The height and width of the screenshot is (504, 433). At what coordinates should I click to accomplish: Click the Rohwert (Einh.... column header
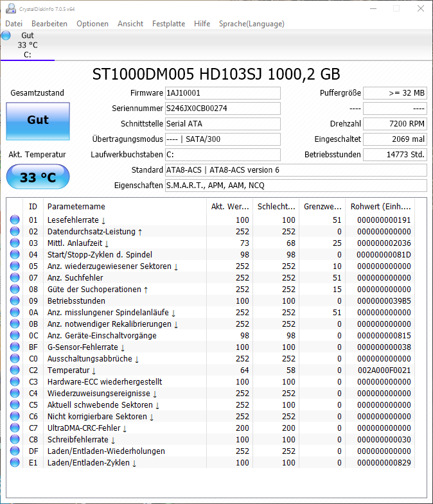[380, 206]
